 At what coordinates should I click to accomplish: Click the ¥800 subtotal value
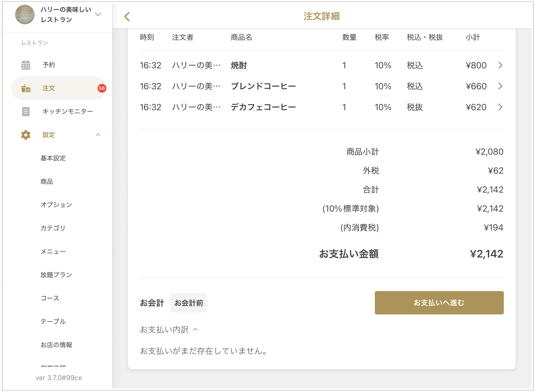(x=476, y=65)
